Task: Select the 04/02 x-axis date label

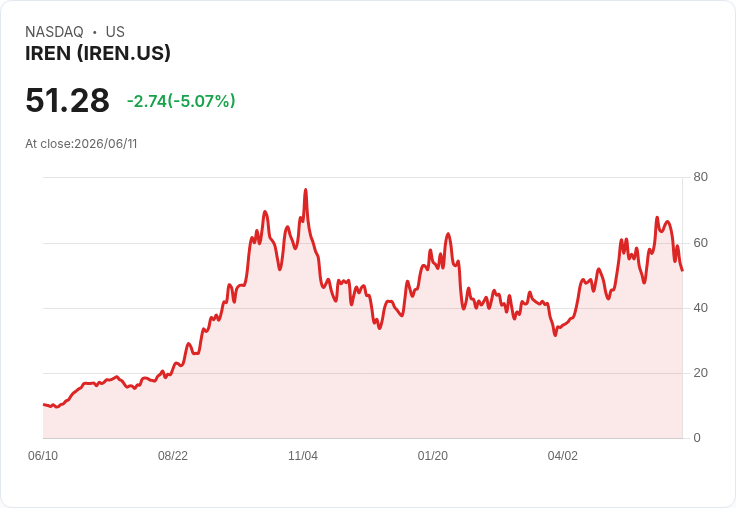Action: (562, 455)
